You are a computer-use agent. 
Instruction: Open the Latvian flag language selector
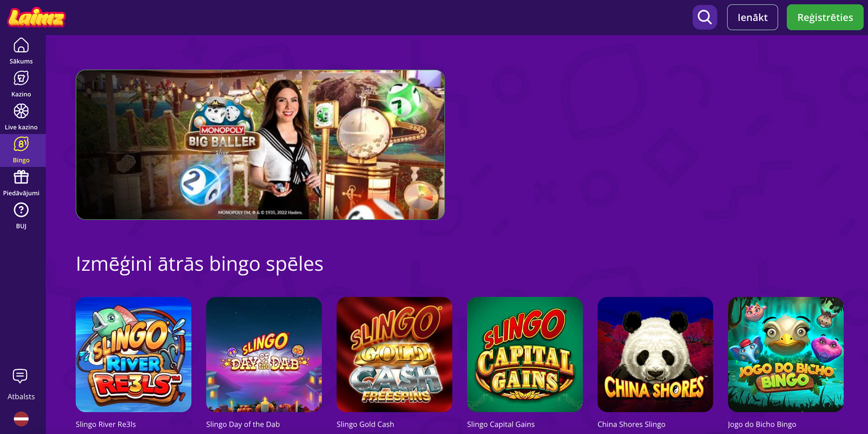(x=21, y=419)
